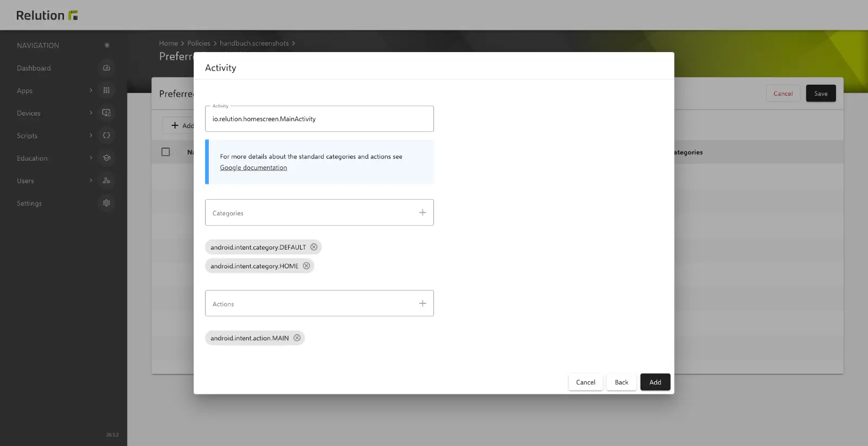Toggle the select-all checkbox in table header

click(165, 152)
